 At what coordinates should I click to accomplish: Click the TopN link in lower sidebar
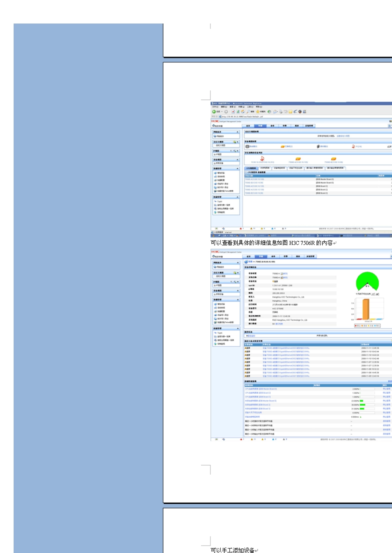[219, 333]
